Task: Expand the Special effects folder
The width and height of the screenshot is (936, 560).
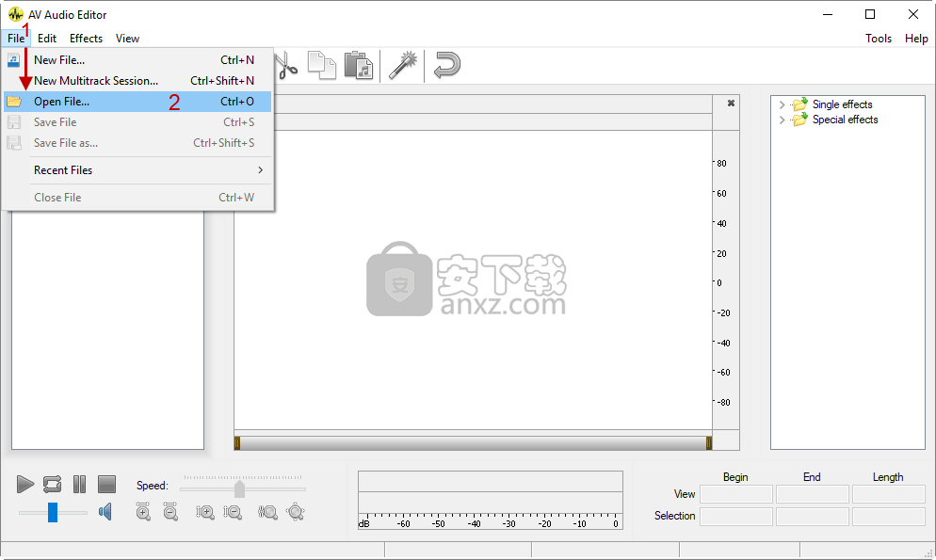Action: pyautogui.click(x=782, y=120)
